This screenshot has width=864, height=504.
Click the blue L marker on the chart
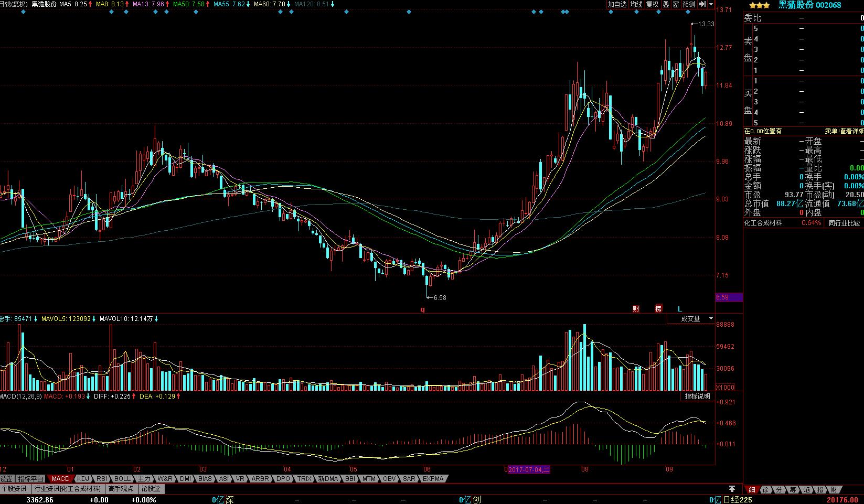tap(680, 309)
